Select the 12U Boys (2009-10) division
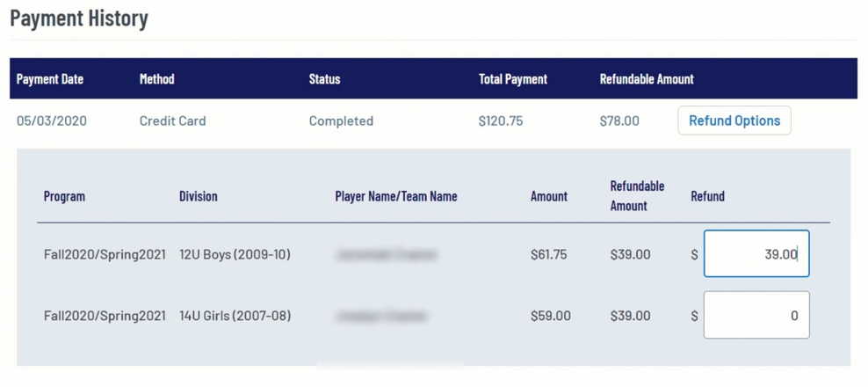The width and height of the screenshot is (868, 387). pos(235,254)
